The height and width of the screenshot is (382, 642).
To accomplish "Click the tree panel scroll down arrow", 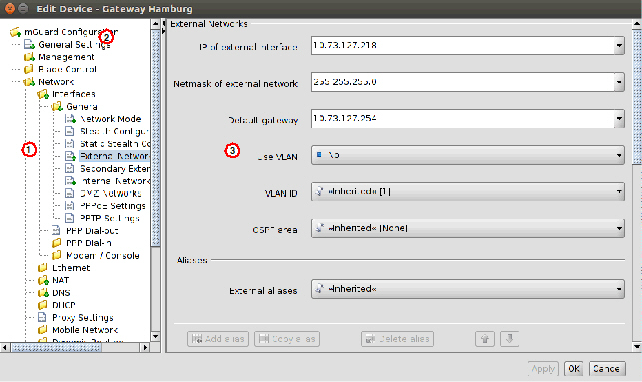I will [x=156, y=337].
